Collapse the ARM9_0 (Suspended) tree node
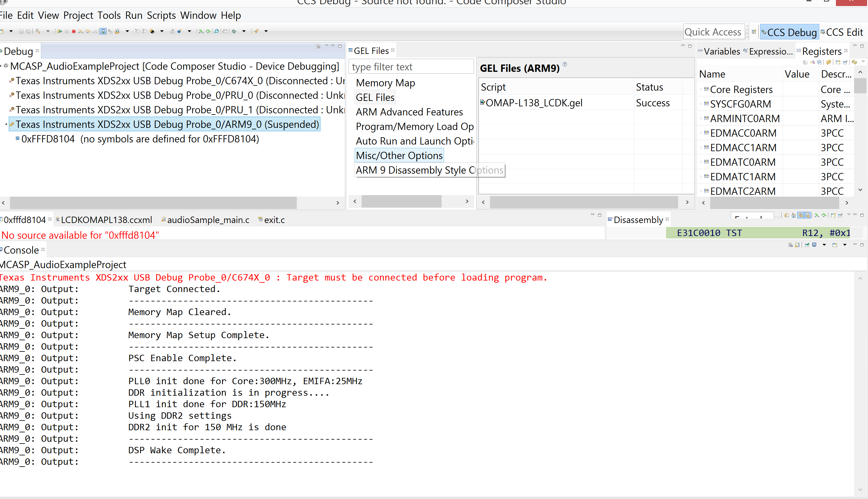The height and width of the screenshot is (499, 868). [6, 125]
